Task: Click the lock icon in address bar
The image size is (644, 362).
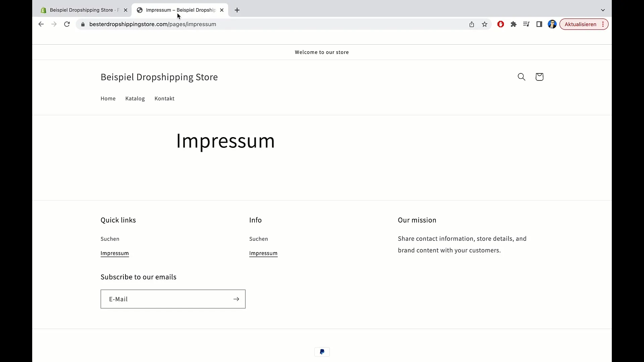Action: pos(83,24)
